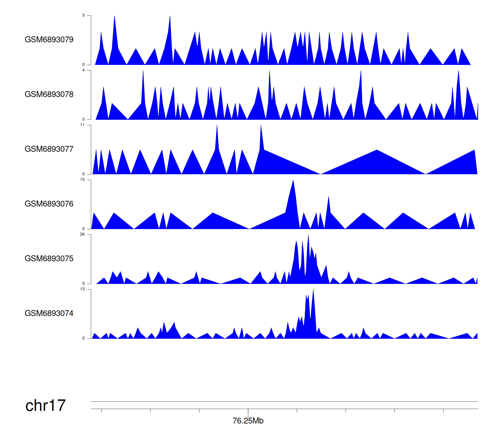Click y-axis maximum label 4 on GSM6893078
Screen dimensions: 504x444
click(83, 70)
